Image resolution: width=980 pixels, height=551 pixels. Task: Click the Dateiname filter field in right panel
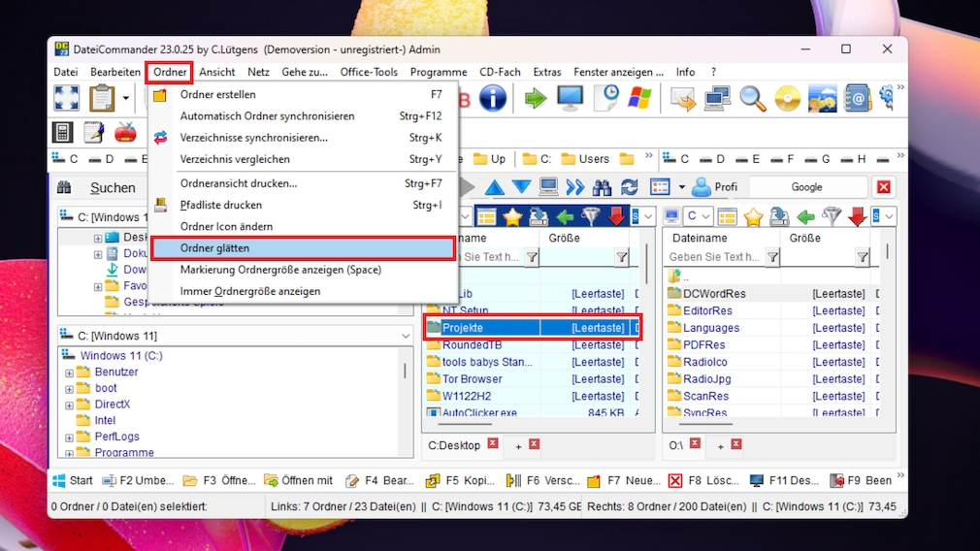click(714, 257)
